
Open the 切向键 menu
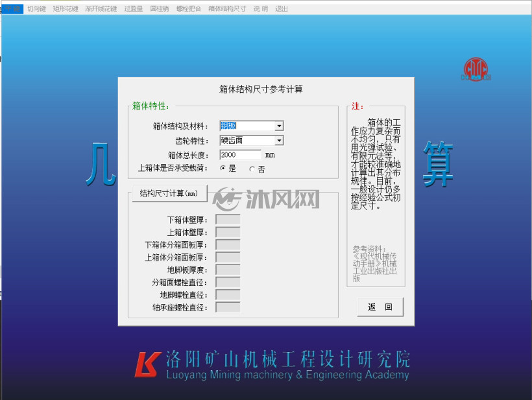click(36, 9)
